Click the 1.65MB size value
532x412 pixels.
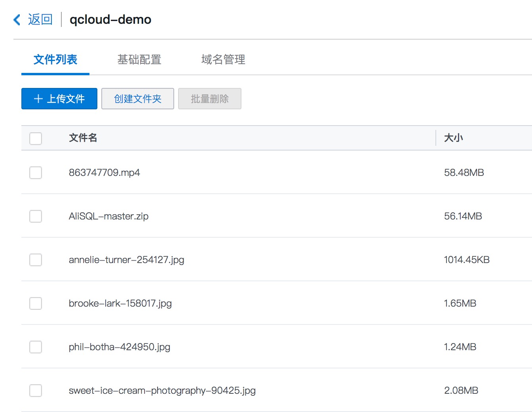point(460,303)
